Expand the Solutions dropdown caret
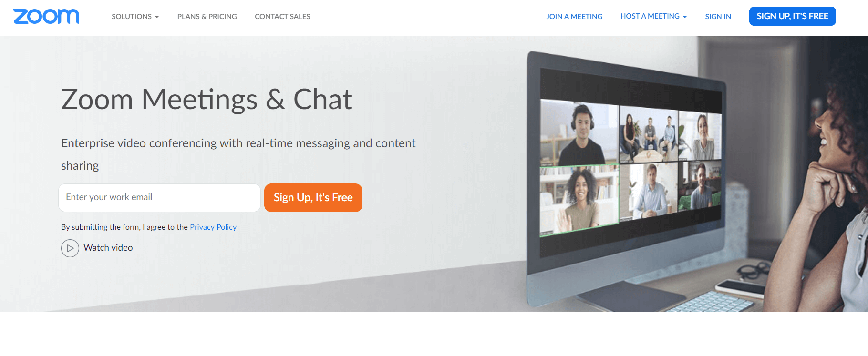The height and width of the screenshot is (356, 868). pos(157,17)
